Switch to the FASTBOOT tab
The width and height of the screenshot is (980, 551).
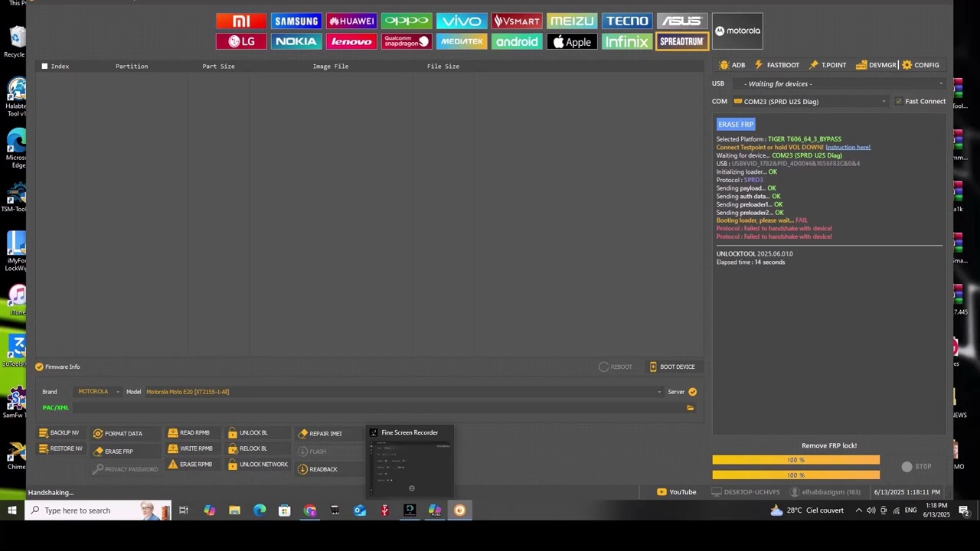776,65
